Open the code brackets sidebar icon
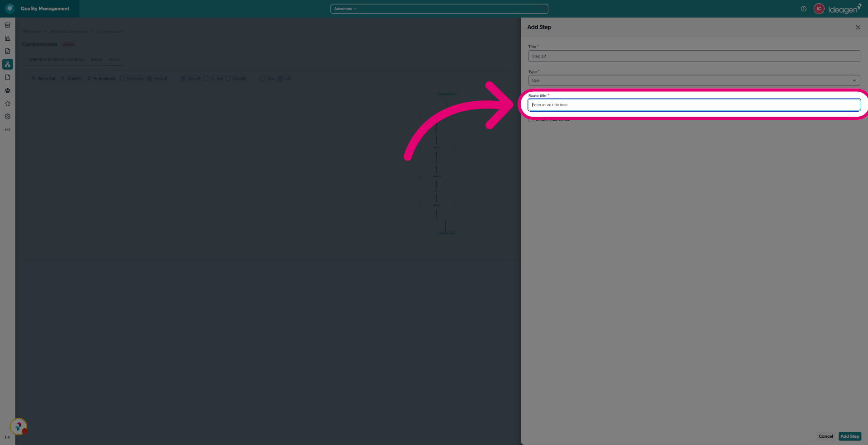Screen dimensions: 868x445 coord(8,130)
